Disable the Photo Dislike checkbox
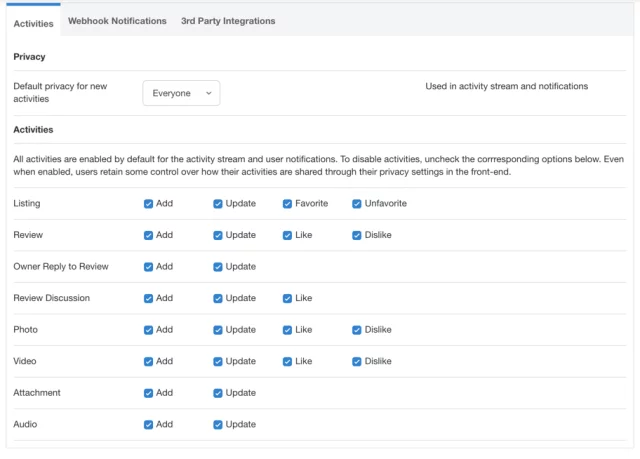The height and width of the screenshot is (459, 640). click(x=357, y=330)
